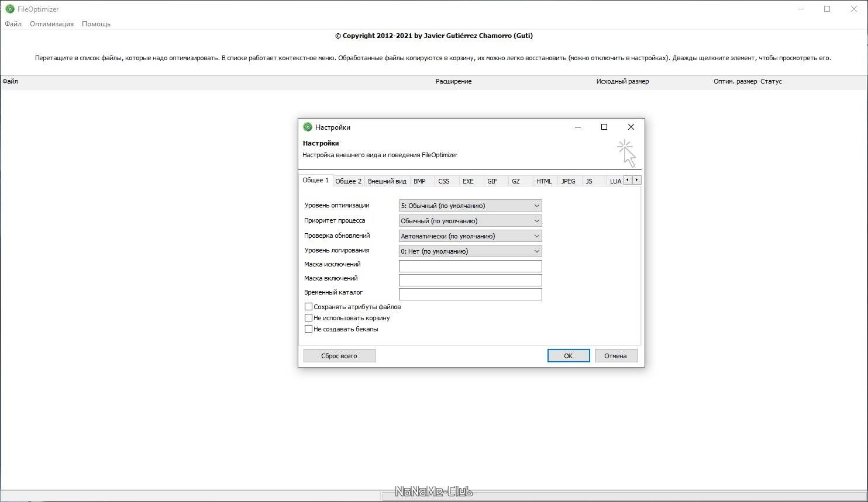This screenshot has width=868, height=502.
Task: Sort by Исходный размер column header
Action: (x=622, y=81)
